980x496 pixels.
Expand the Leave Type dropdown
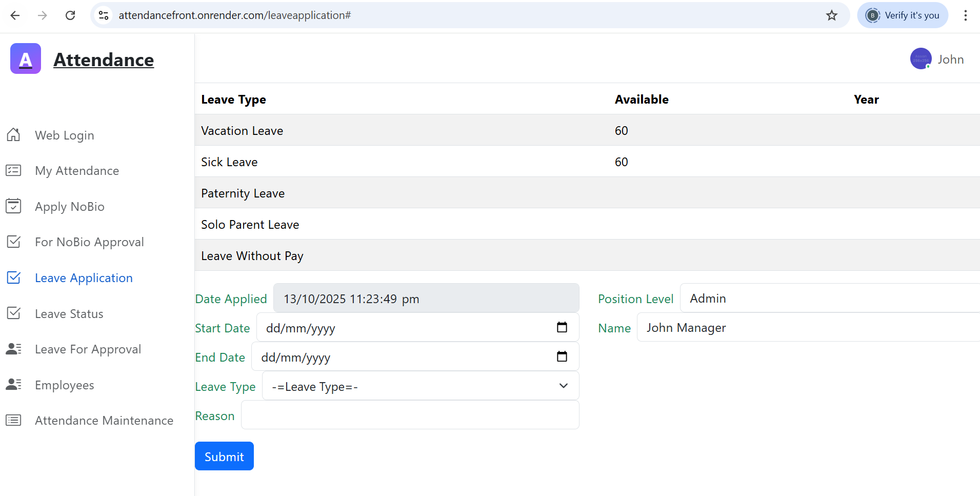point(421,386)
